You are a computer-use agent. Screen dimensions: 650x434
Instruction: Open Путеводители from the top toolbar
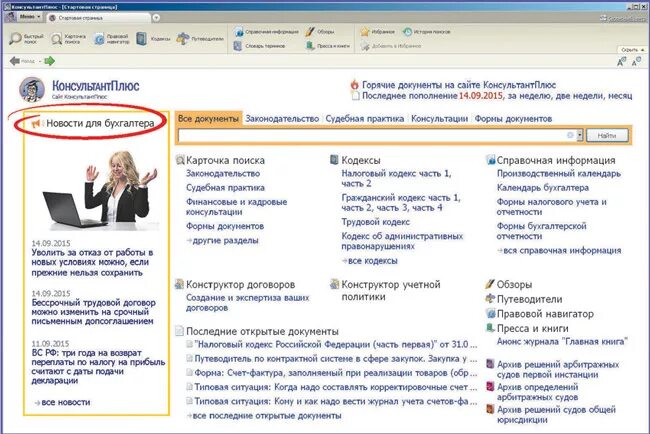point(200,39)
